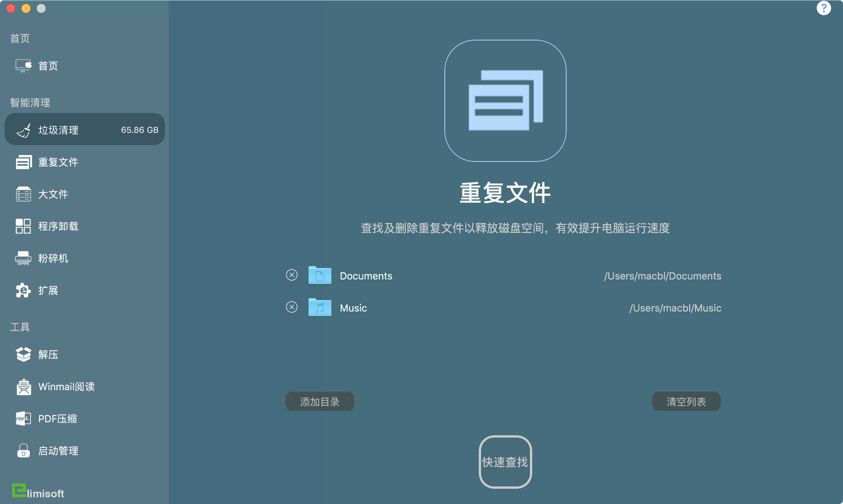Click 添加目录 button
The width and height of the screenshot is (843, 504).
320,402
